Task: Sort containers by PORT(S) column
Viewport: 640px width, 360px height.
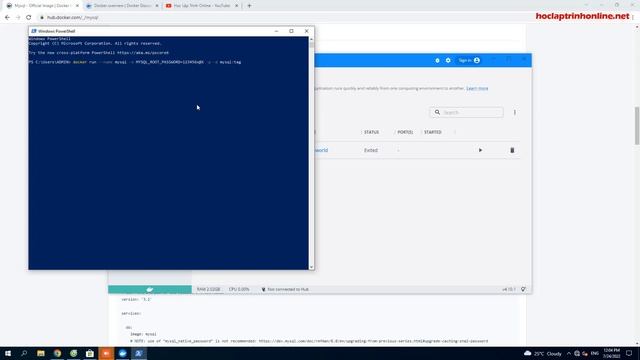Action: point(405,132)
